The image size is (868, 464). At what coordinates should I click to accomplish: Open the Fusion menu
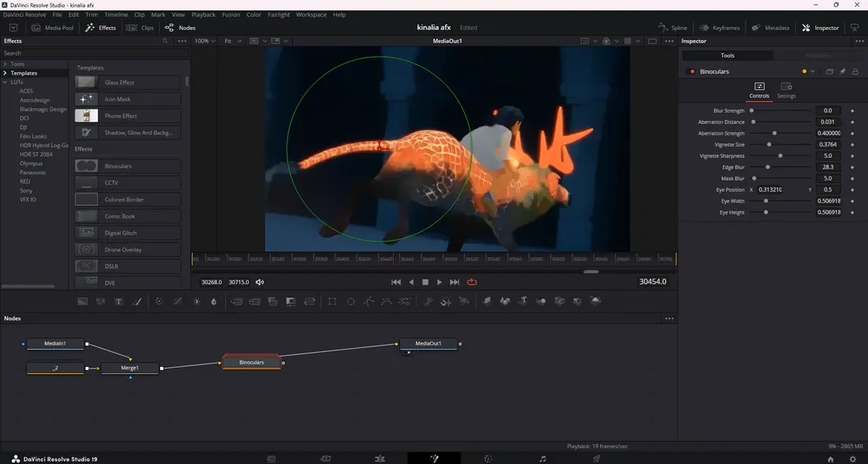231,15
